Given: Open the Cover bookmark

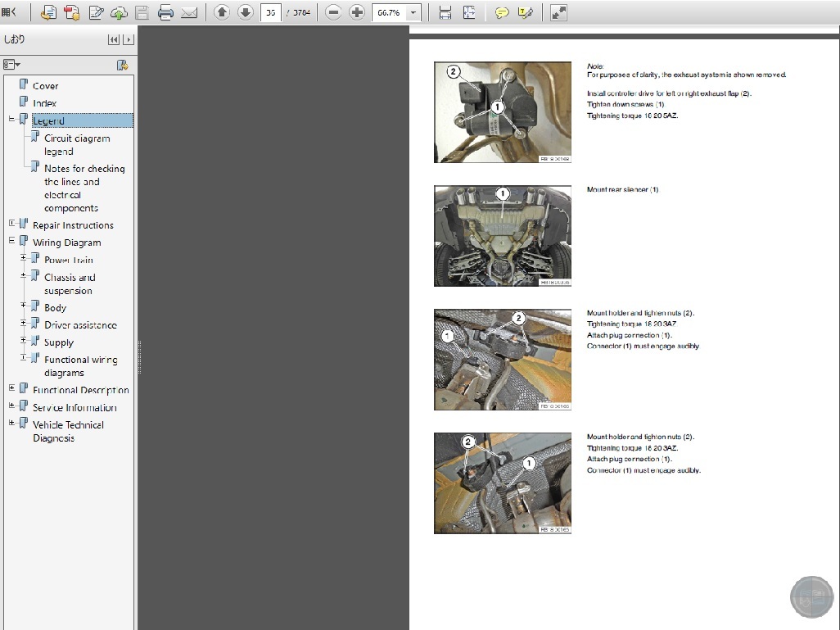Looking at the screenshot, I should coord(45,86).
